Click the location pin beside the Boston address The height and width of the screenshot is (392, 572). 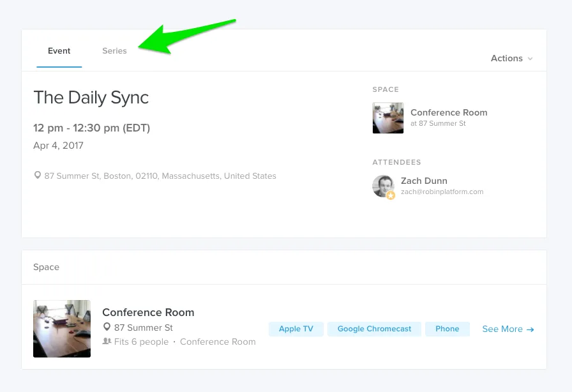point(37,176)
